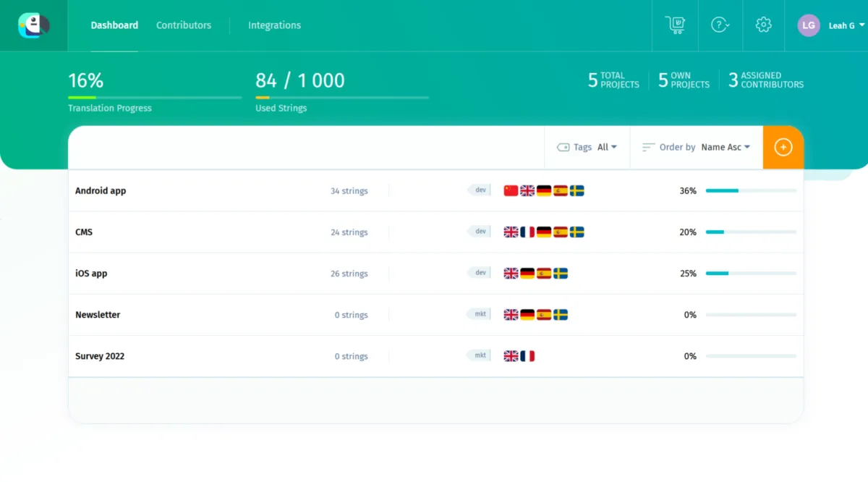
Task: Open the CMS project
Action: [x=84, y=232]
